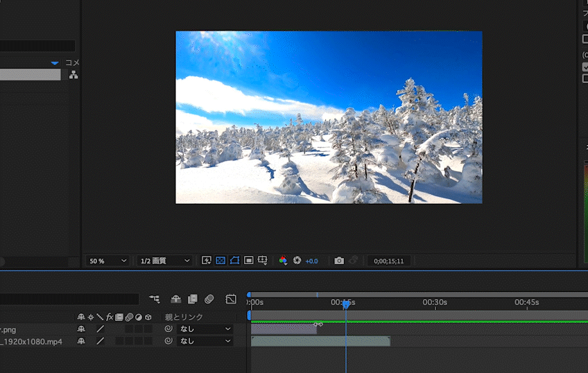This screenshot has height=373, width=588.
Task: Toggle adjustment layer box on .mp4 layer
Action: click(139, 341)
